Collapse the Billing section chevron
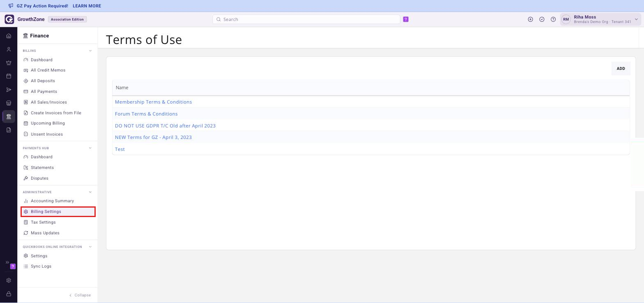The image size is (644, 303). pos(90,51)
